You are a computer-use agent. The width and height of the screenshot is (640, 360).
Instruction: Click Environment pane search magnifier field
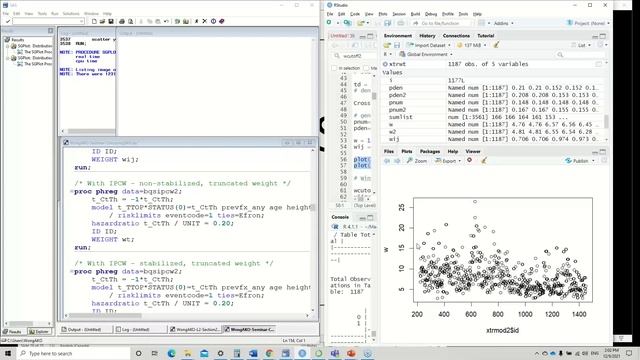(x=580, y=54)
